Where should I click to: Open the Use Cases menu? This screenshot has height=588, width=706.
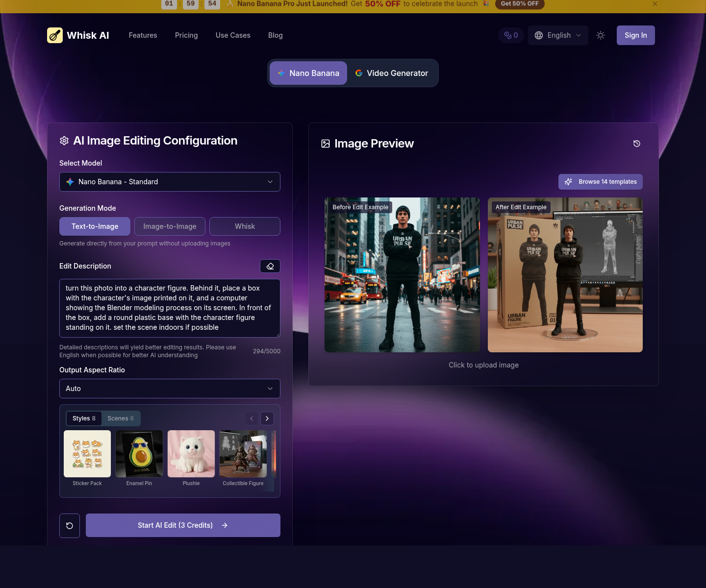[x=233, y=35]
